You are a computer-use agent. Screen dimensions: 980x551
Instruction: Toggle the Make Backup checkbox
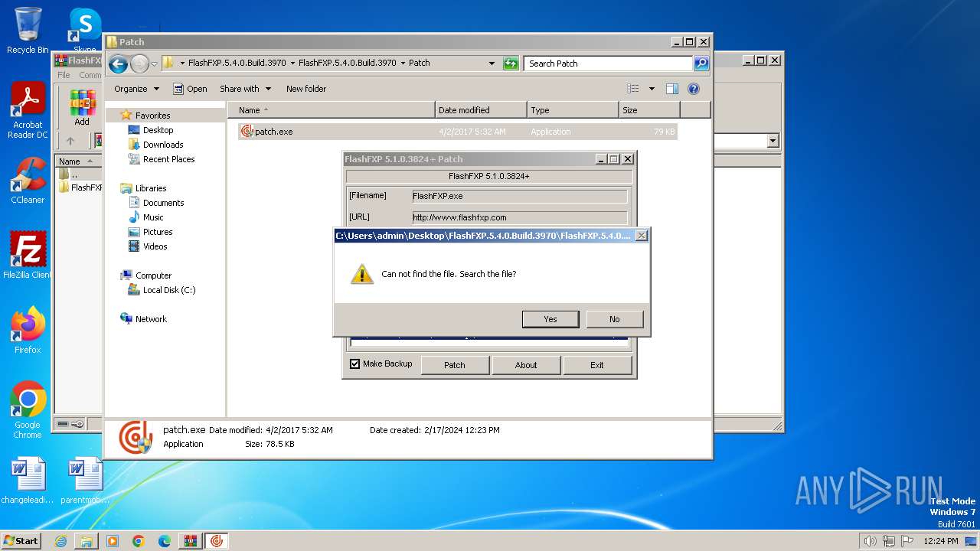[x=354, y=364]
